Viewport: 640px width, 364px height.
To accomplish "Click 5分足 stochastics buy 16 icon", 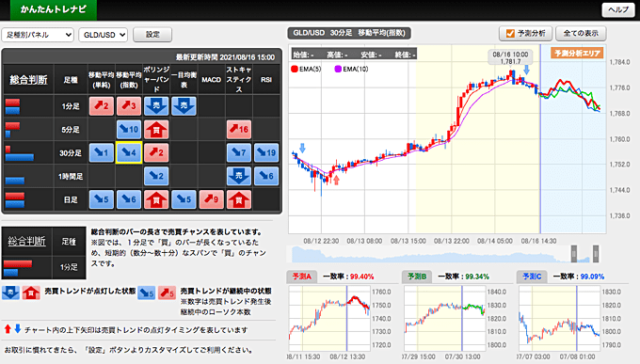I will coord(239,130).
